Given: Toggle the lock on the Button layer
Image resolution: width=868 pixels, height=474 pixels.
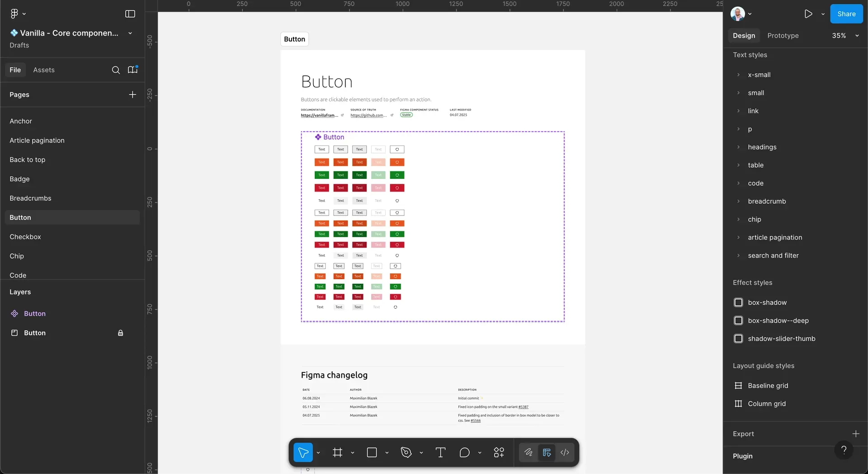Looking at the screenshot, I should (121, 333).
